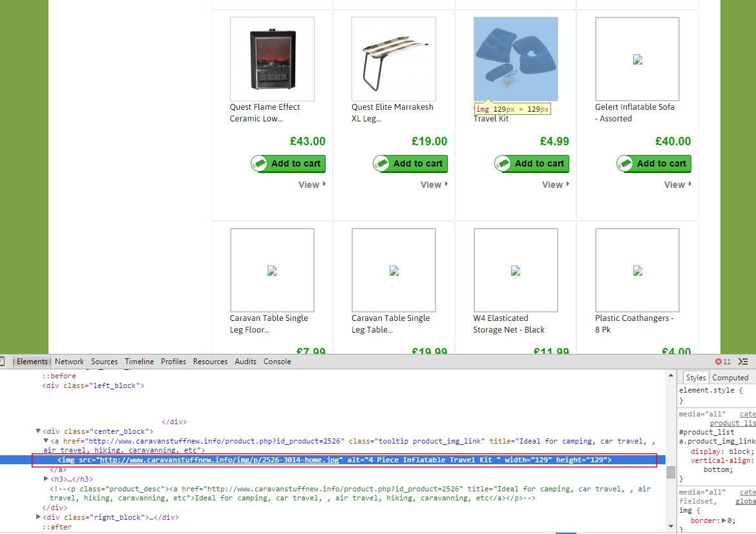The image size is (756, 534).
Task: Click broken image of W4 Elasticated Storage Net
Action: click(x=516, y=271)
